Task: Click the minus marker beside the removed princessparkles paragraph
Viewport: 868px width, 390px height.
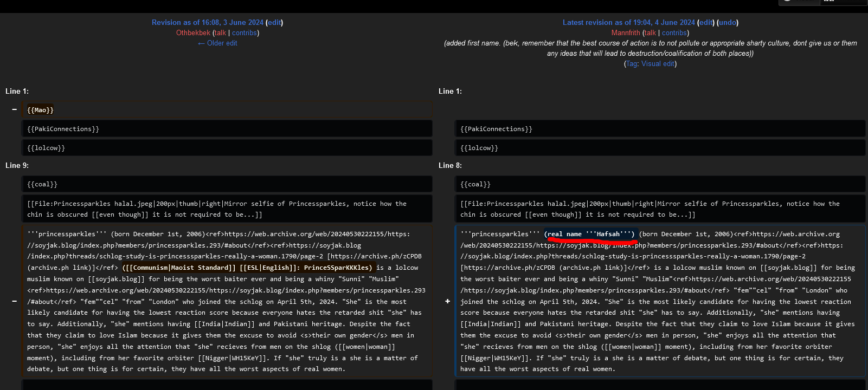Action: tap(14, 301)
